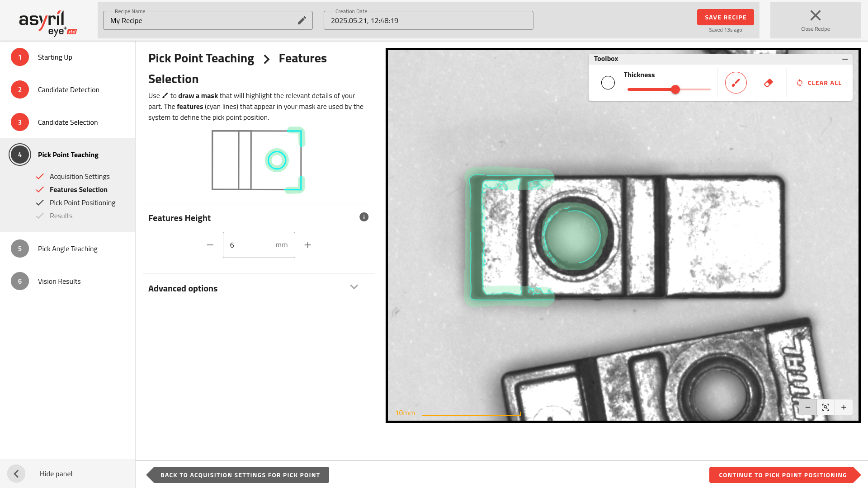Go to Vision Results step label

coord(59,281)
